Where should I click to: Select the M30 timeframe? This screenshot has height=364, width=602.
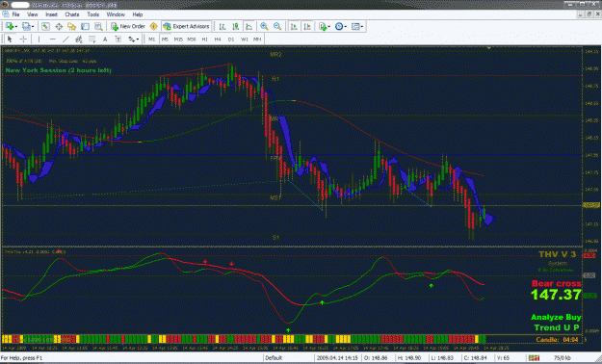pyautogui.click(x=192, y=39)
